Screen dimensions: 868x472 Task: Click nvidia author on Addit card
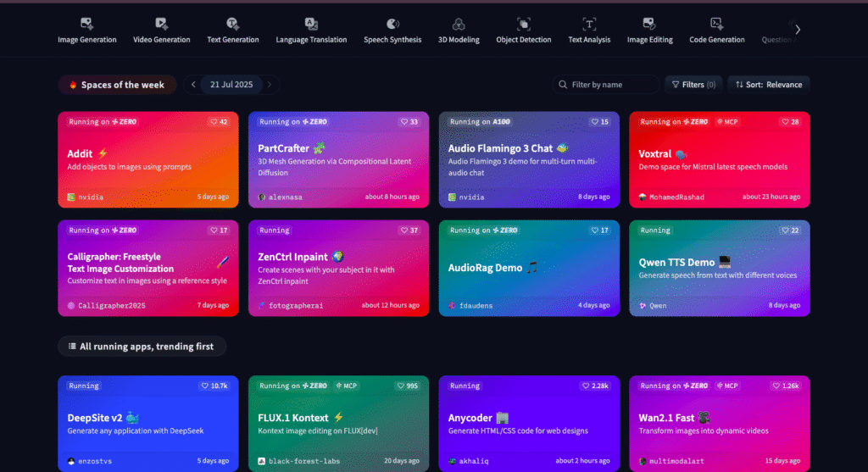(x=91, y=197)
